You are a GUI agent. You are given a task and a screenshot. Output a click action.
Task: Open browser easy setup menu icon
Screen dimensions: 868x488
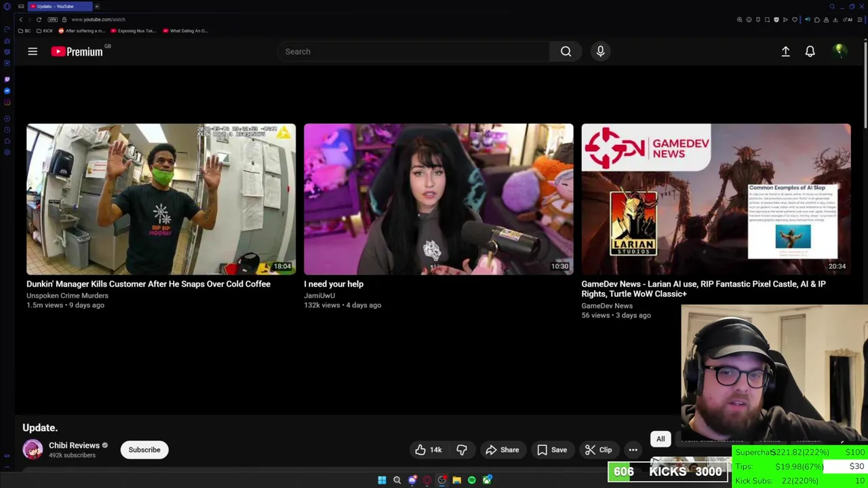click(x=859, y=20)
